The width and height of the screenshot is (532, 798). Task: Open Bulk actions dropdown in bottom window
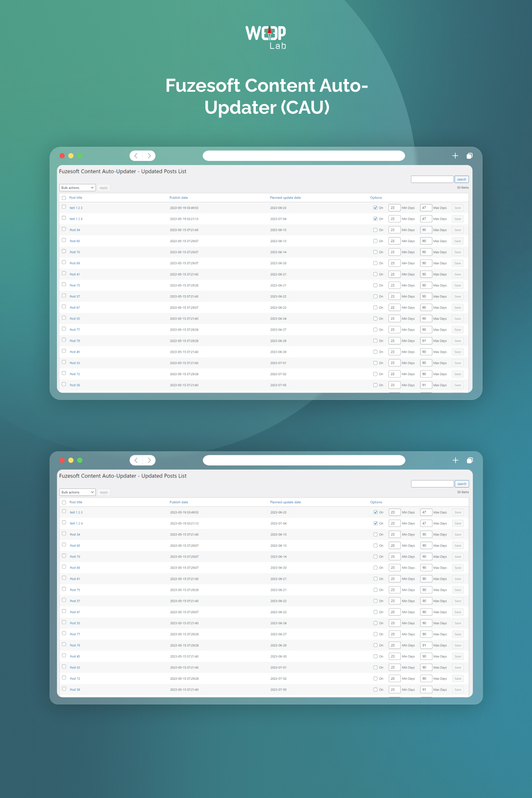[x=78, y=493]
